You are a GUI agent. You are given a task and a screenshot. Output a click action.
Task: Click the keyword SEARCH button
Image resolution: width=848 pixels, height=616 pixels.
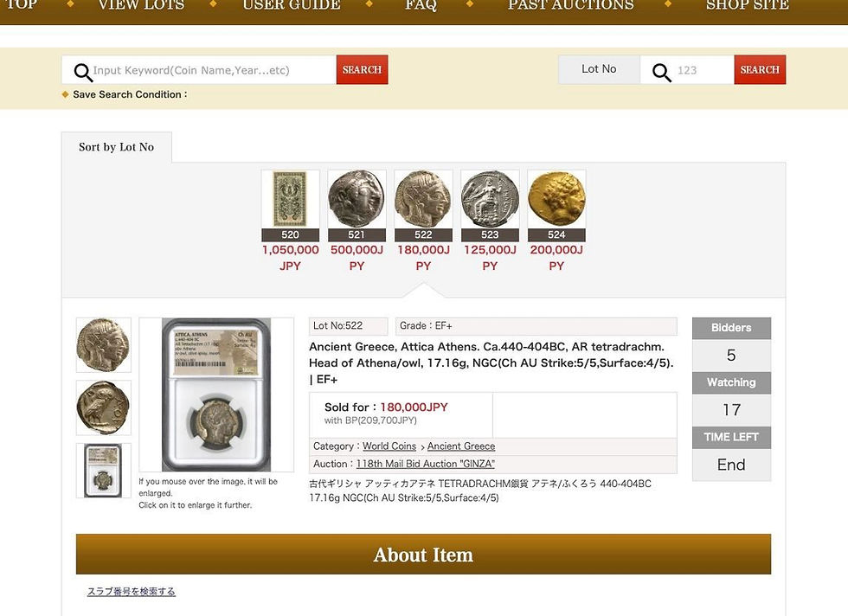tap(362, 70)
